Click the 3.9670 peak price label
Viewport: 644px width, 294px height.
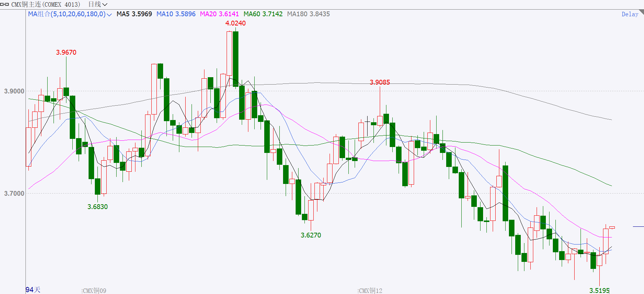(66, 52)
